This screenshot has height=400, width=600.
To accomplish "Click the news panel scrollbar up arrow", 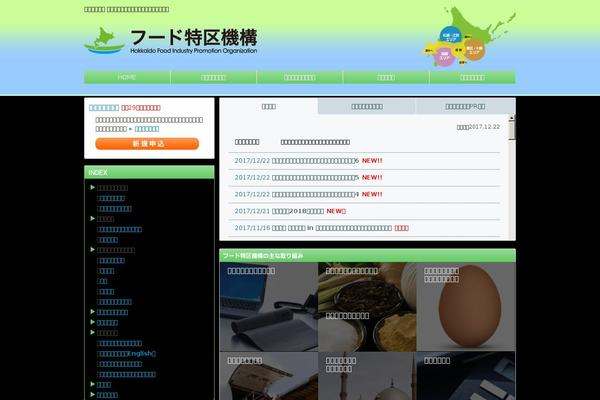I will coord(512,116).
